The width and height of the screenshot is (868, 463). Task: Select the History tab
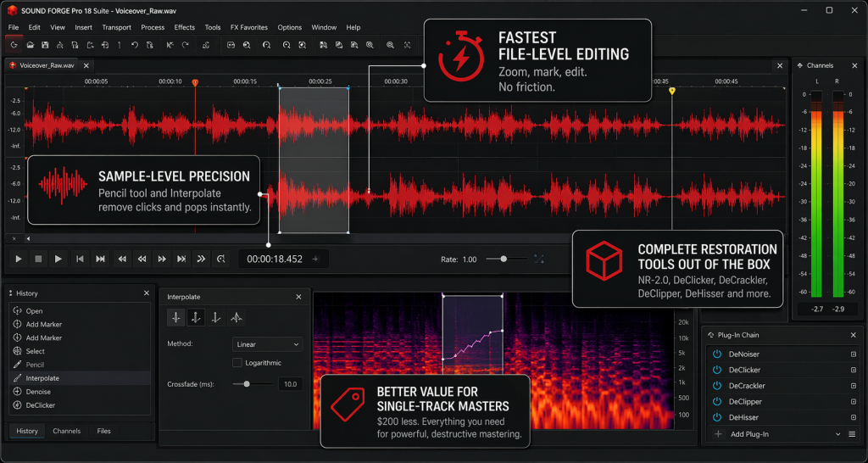click(27, 431)
